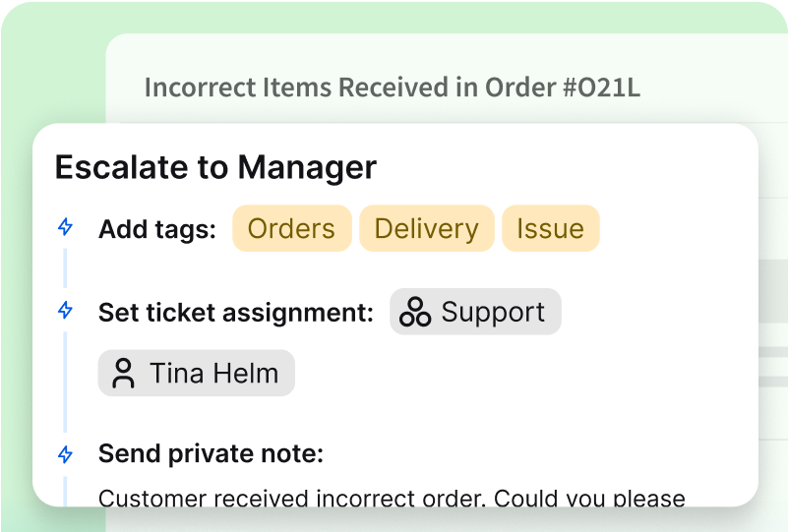
Task: Select the Issue tag
Action: (550, 229)
